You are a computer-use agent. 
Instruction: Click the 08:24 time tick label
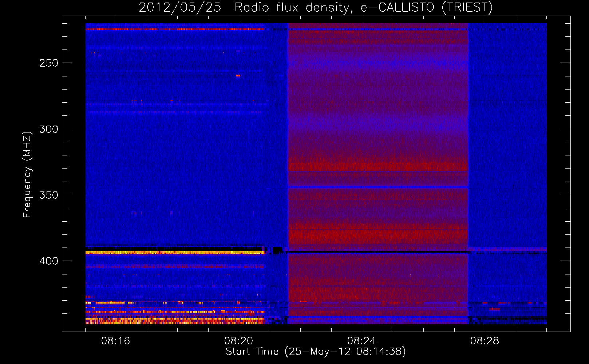point(361,341)
